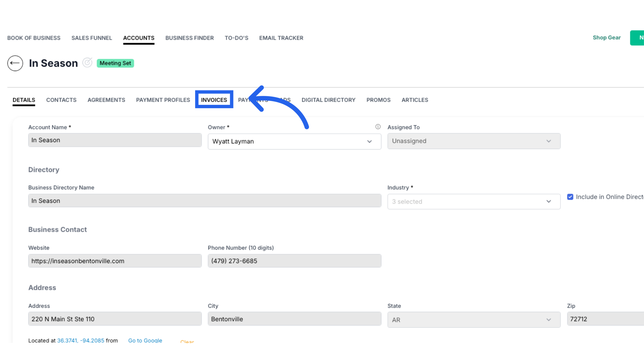Select the Accounts menu item
Screen dimensions: 644x362
click(139, 38)
